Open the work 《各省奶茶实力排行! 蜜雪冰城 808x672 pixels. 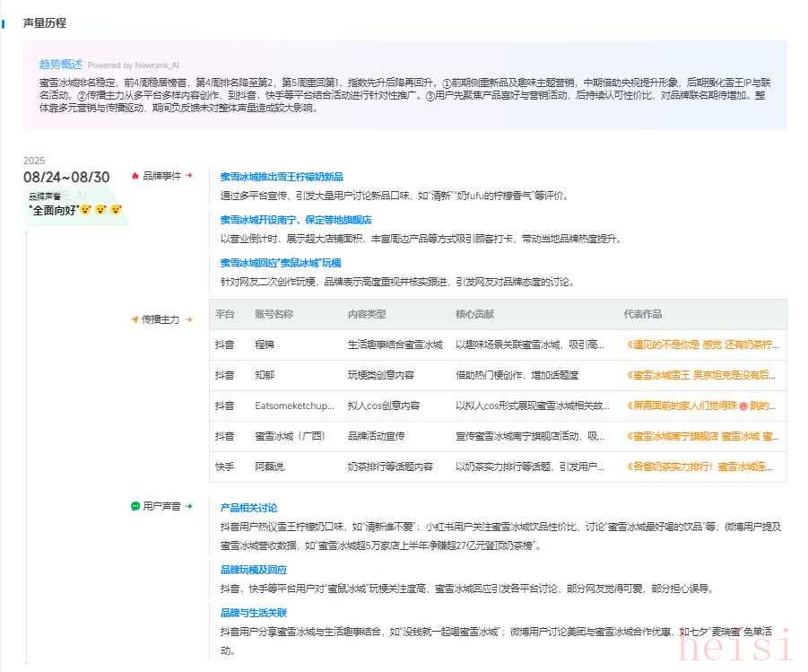pos(699,467)
